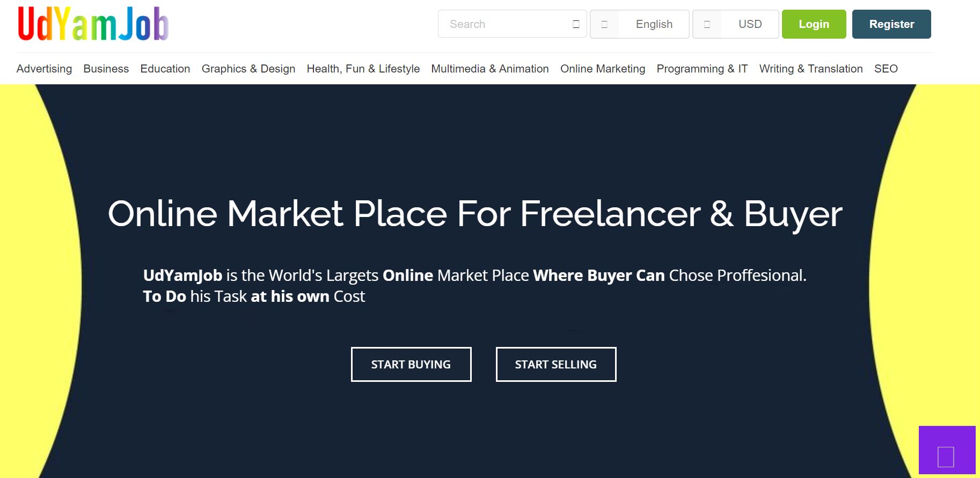Click the 'UdYamJob is the World's Largets' description text
This screenshot has width=980, height=478.
pos(475,286)
